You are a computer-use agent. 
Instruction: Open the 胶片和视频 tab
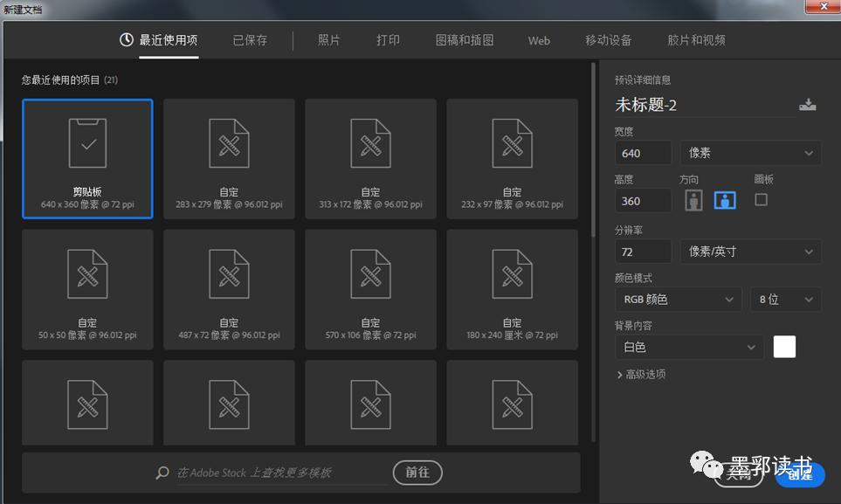click(x=696, y=40)
